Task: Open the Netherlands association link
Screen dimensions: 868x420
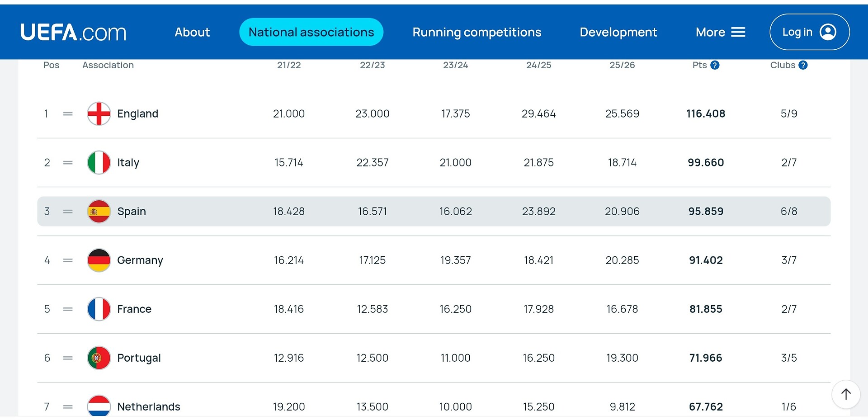Action: [148, 406]
